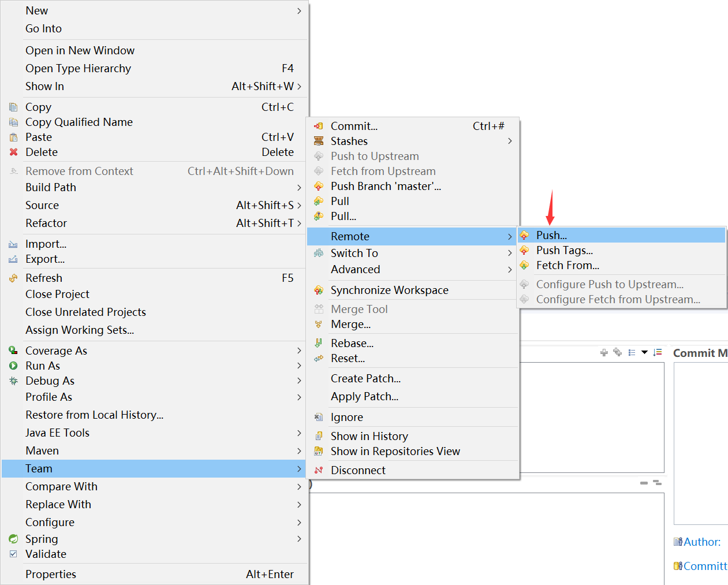Click the sort order toolbar icon
This screenshot has width=728, height=585.
point(657,352)
